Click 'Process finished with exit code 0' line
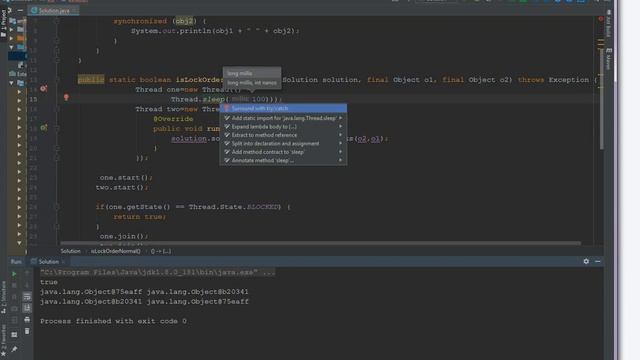The image size is (640, 360). pyautogui.click(x=113, y=321)
